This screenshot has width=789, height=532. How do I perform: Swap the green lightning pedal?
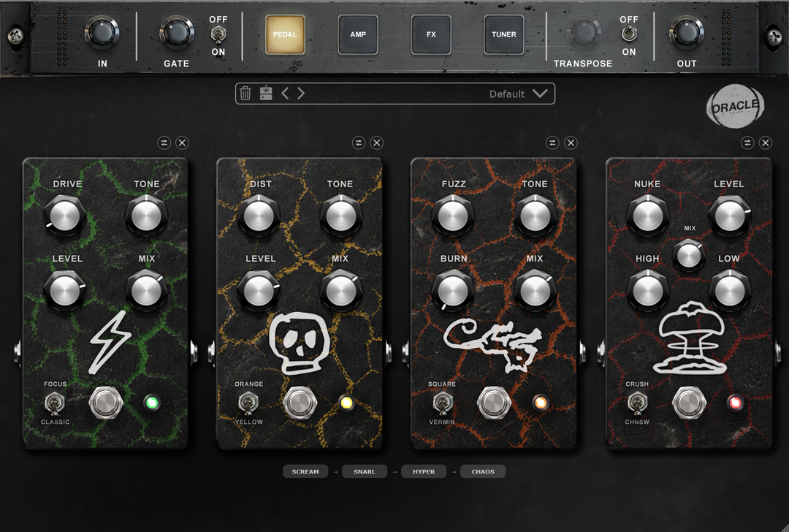coord(164,143)
